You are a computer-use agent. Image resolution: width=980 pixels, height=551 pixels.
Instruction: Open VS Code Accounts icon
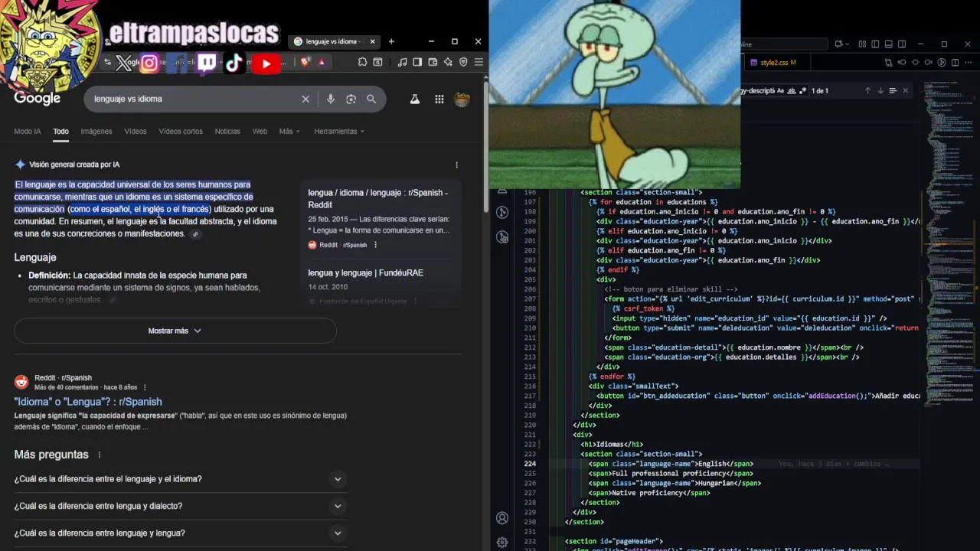pos(502,518)
